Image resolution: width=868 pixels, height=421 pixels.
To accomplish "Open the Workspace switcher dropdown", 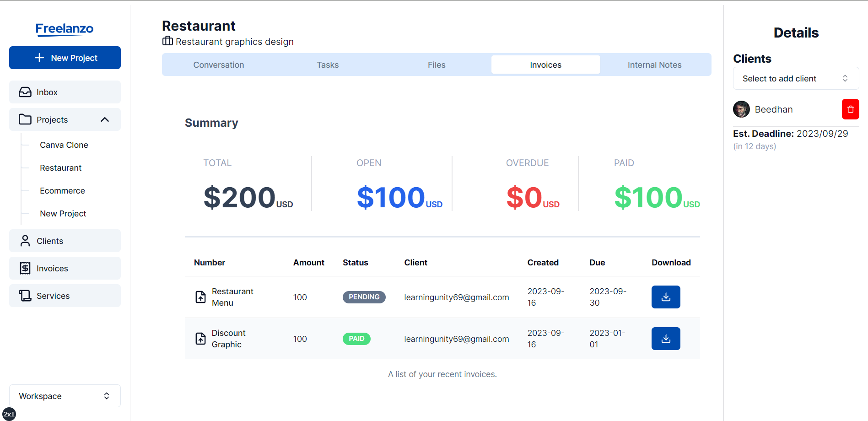I will tap(65, 396).
